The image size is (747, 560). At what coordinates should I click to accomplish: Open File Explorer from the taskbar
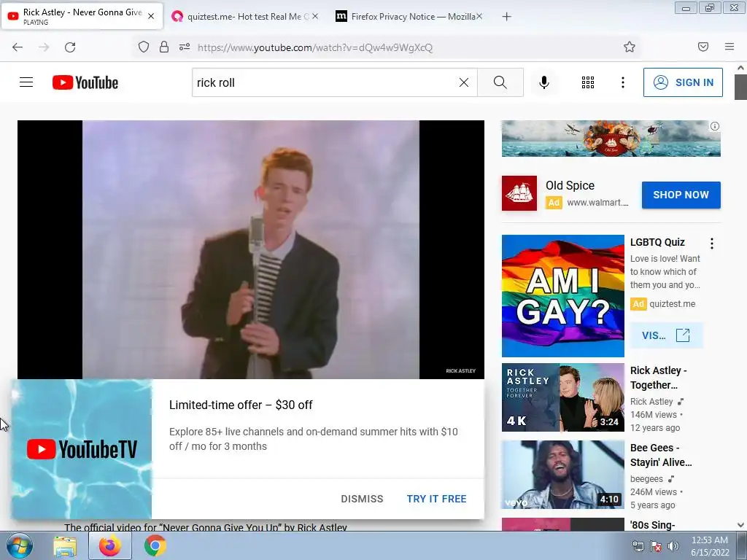65,546
